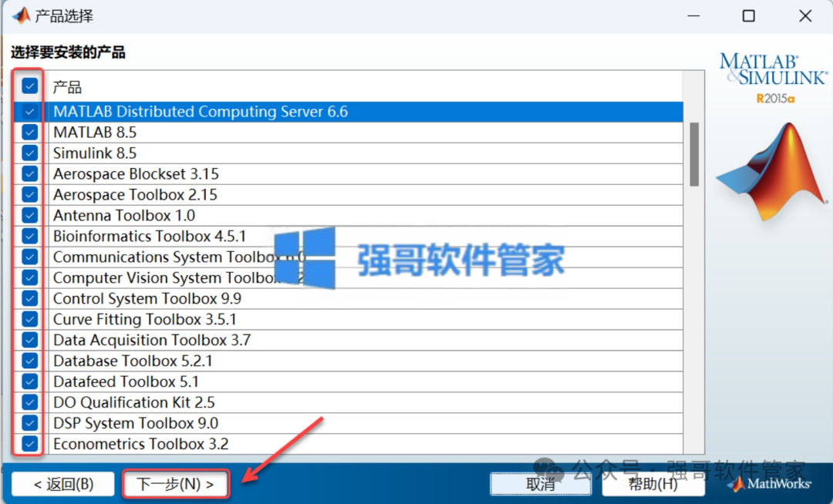
Task: Uncheck the Aerospace Blockset 3.15 checkbox
Action: coord(30,173)
